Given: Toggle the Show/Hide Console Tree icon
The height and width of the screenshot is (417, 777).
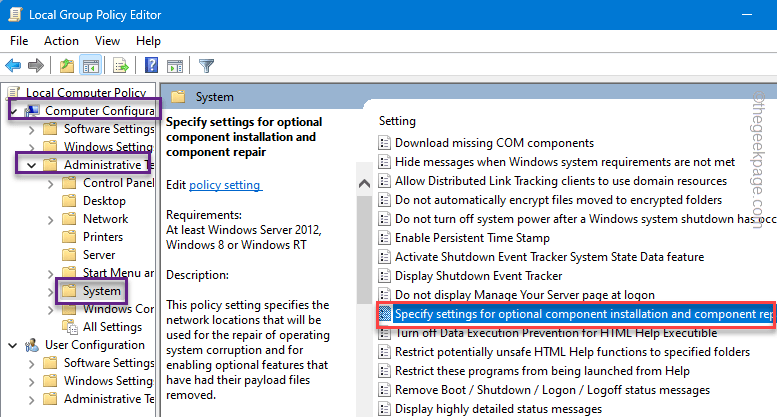Looking at the screenshot, I should point(91,65).
